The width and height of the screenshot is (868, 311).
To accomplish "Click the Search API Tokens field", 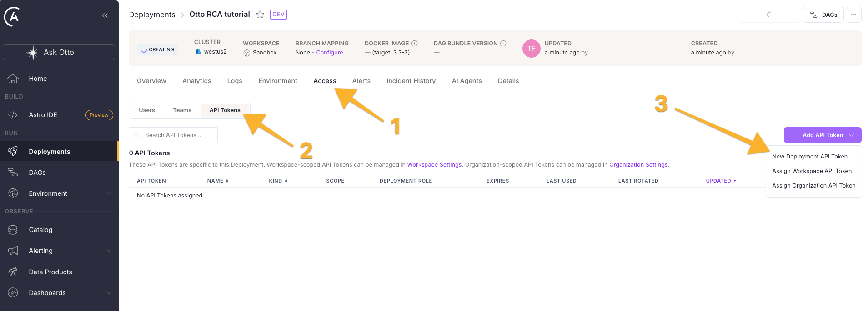I will tap(173, 135).
